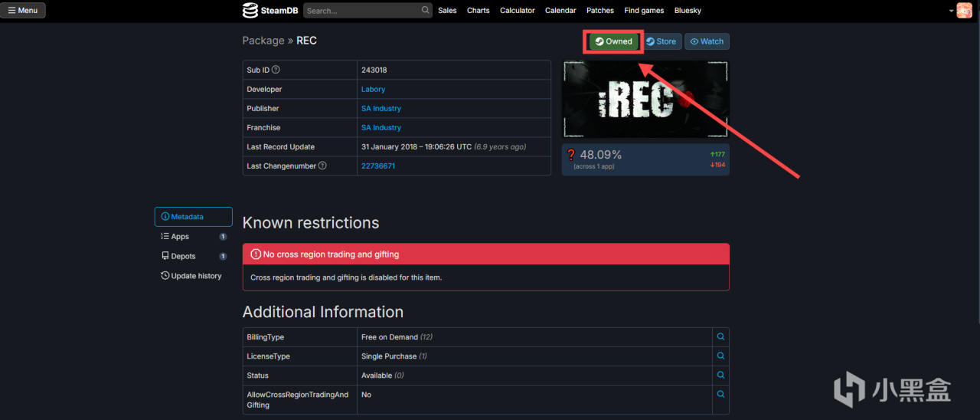This screenshot has width=980, height=420.
Task: Select the Depots sidebar tab
Action: click(x=193, y=256)
